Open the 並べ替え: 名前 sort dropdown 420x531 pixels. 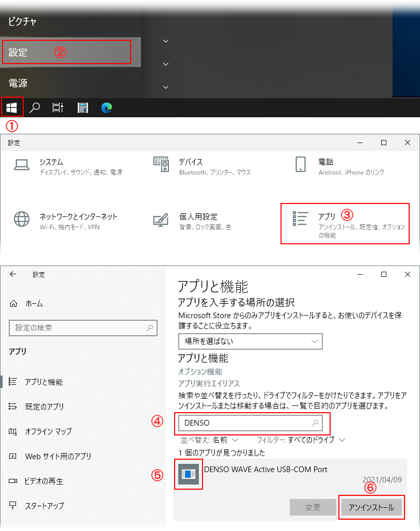tap(209, 440)
